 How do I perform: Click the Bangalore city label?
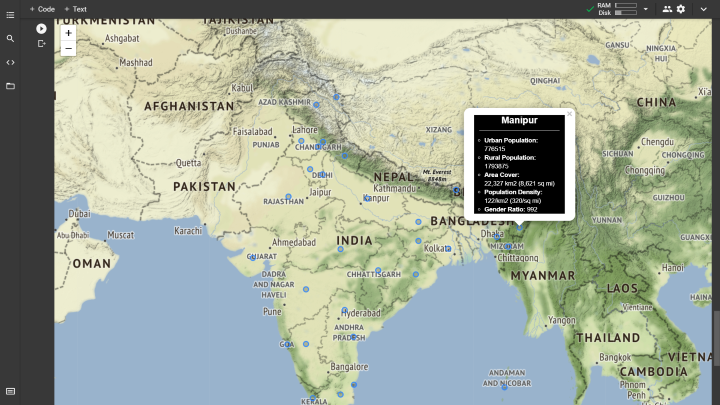(349, 367)
